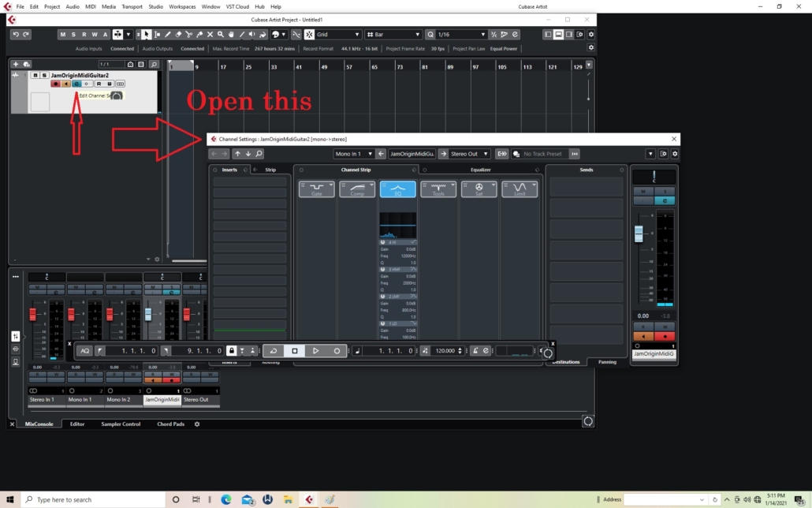The height and width of the screenshot is (508, 812).
Task: Click the Undo arrow in the project toolbar
Action: coord(16,34)
